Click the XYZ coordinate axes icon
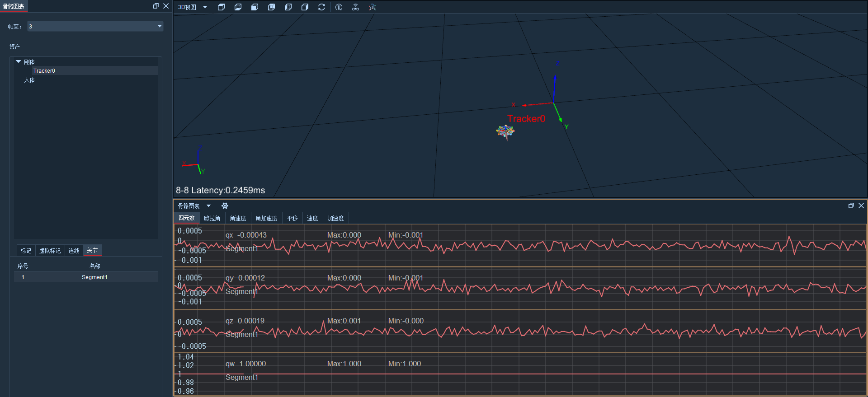This screenshot has height=397, width=868. point(372,7)
